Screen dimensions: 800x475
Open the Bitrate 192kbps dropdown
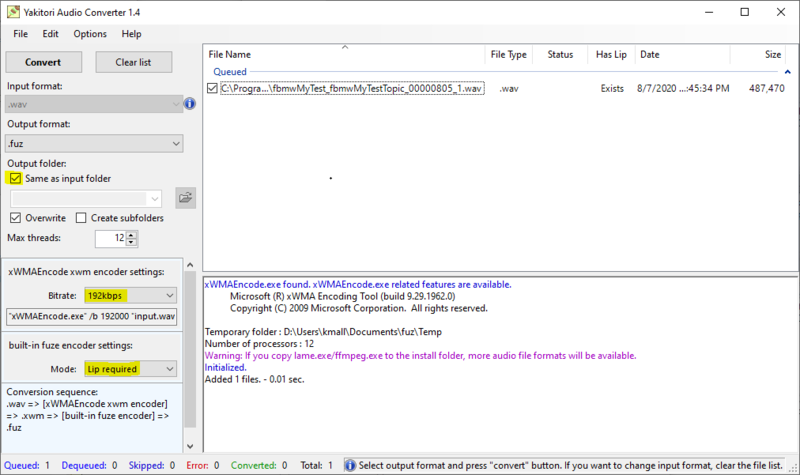131,295
